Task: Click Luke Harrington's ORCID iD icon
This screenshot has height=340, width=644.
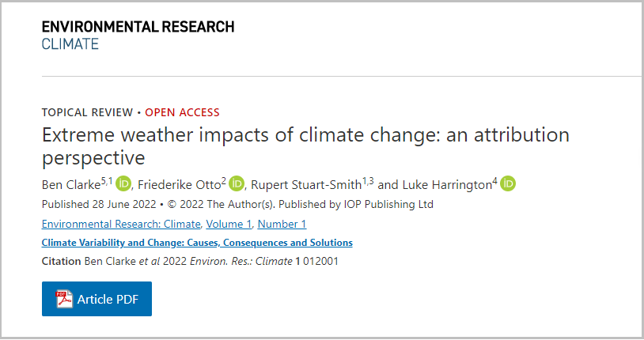Action: pos(508,184)
